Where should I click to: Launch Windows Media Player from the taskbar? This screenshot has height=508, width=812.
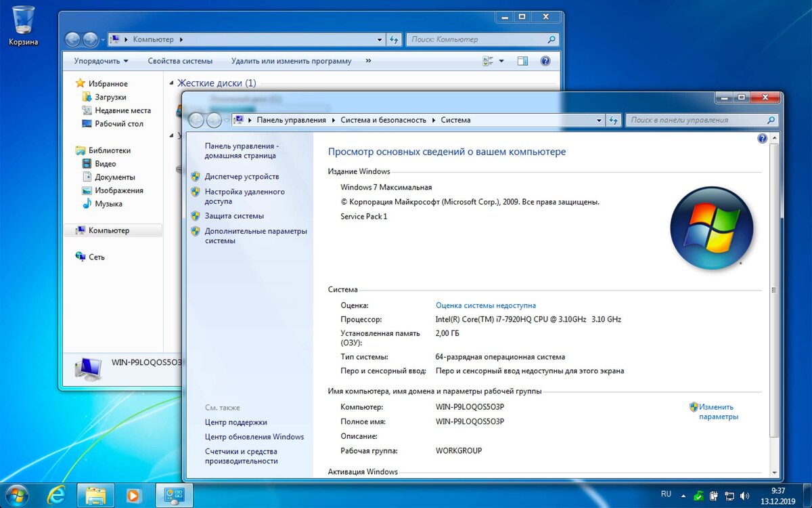[x=134, y=495]
